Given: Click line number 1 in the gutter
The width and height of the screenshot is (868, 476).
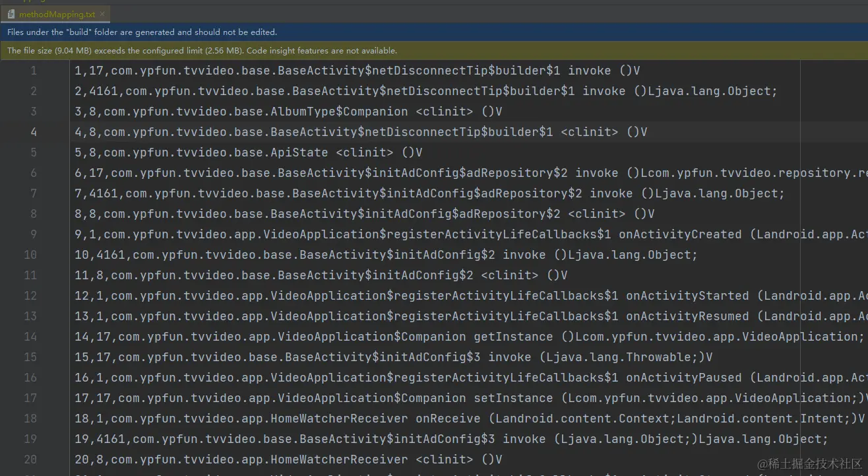Looking at the screenshot, I should pos(34,71).
